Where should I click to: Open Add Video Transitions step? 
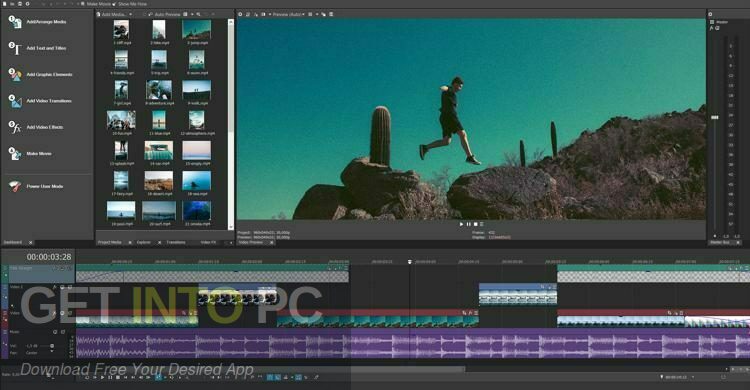click(40, 101)
